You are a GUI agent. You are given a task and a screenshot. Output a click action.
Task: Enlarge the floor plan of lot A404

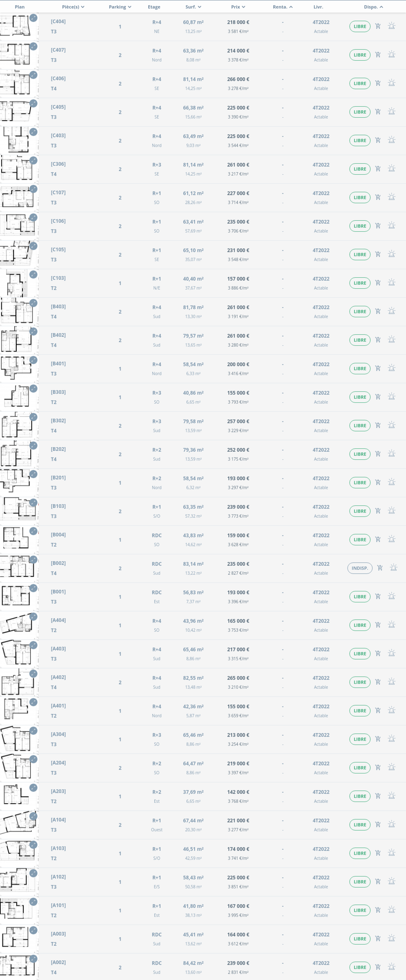[33, 617]
